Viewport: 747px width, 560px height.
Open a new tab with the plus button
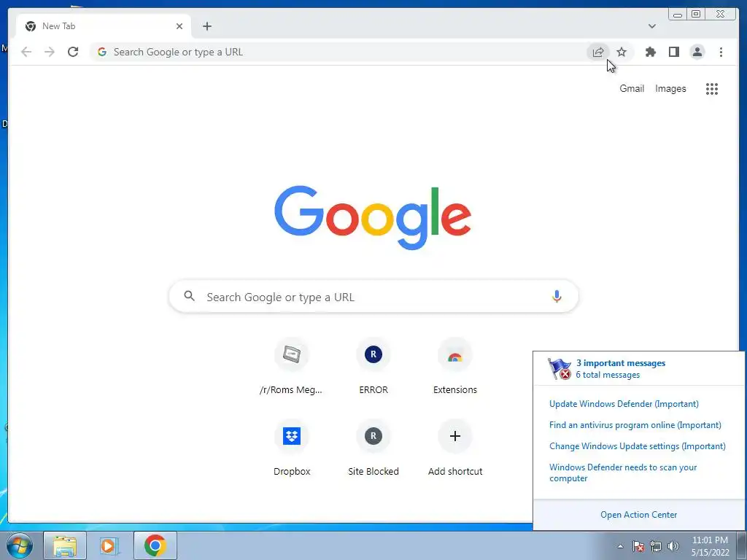(206, 26)
